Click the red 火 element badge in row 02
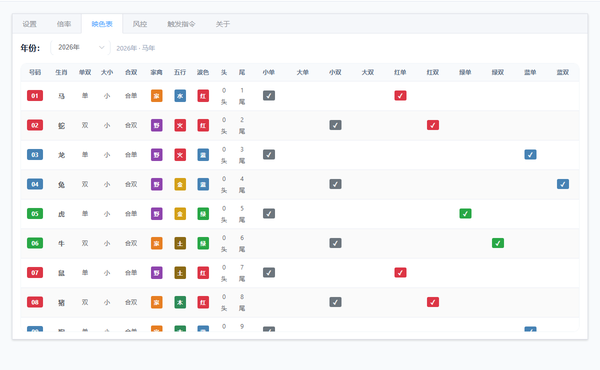This screenshot has height=370, width=600. (180, 125)
